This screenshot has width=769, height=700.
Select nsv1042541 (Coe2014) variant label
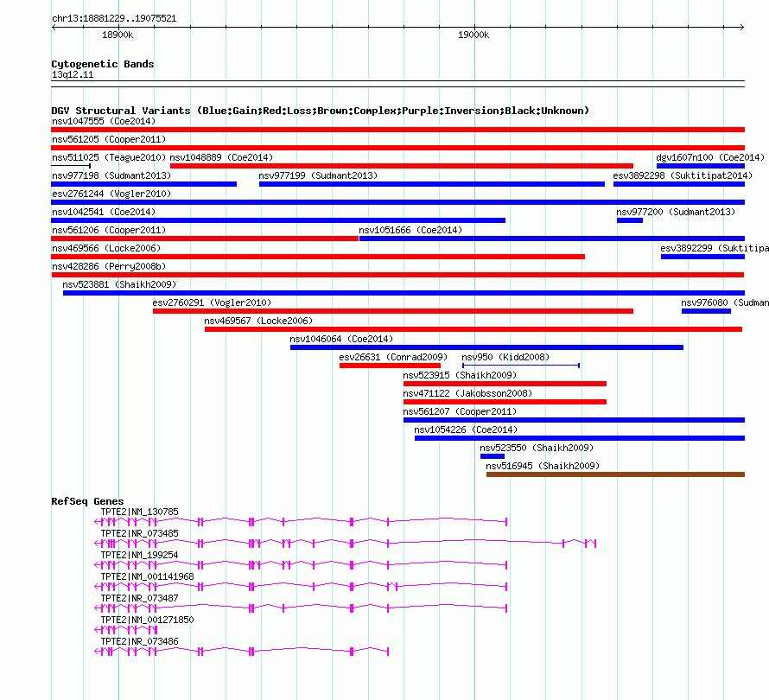click(x=104, y=212)
